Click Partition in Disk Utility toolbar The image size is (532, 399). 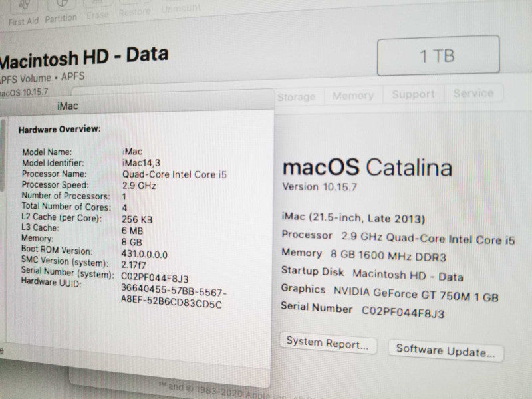(x=61, y=12)
